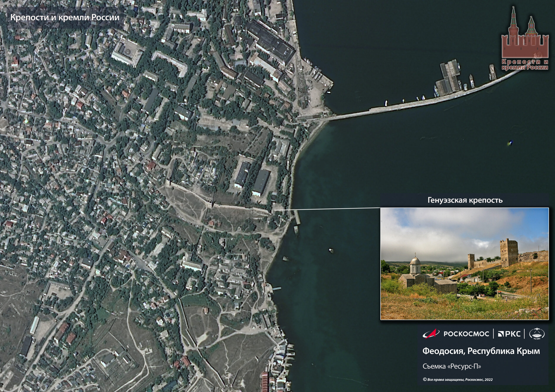The width and height of the screenshot is (555, 392).
Task: Click the 'Крепости и кремли России' text under the logo
Action: click(525, 65)
